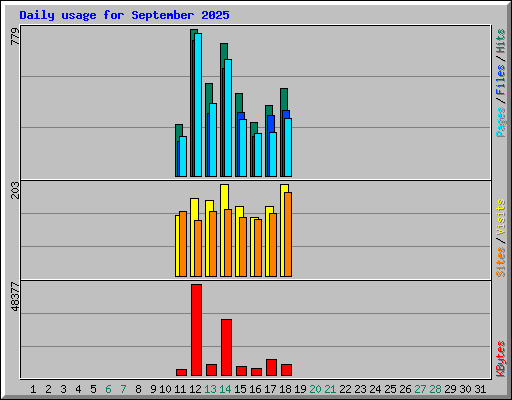Viewport: 512px width, 400px height.
Task: Click the green Hits bar top for day 18
Action: click(284, 99)
